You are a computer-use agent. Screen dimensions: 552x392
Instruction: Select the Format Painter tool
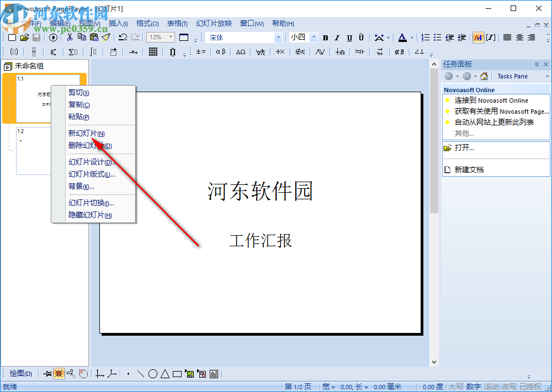[105, 37]
